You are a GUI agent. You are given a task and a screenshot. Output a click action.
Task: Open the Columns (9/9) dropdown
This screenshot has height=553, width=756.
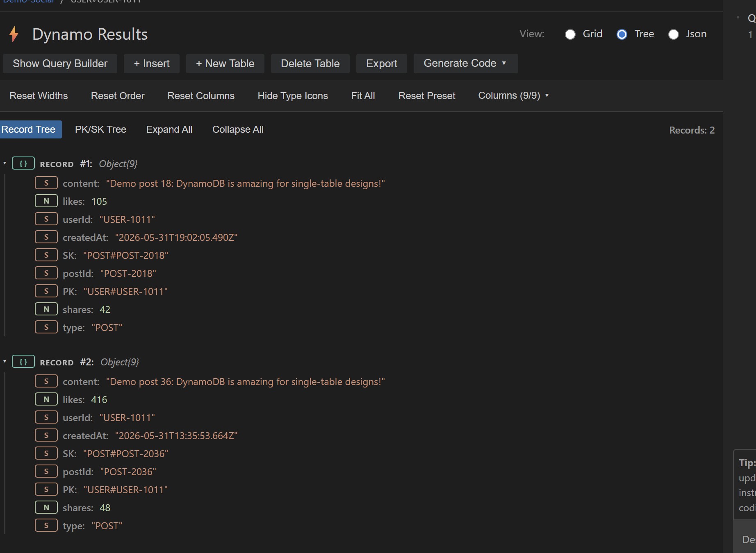tap(513, 95)
